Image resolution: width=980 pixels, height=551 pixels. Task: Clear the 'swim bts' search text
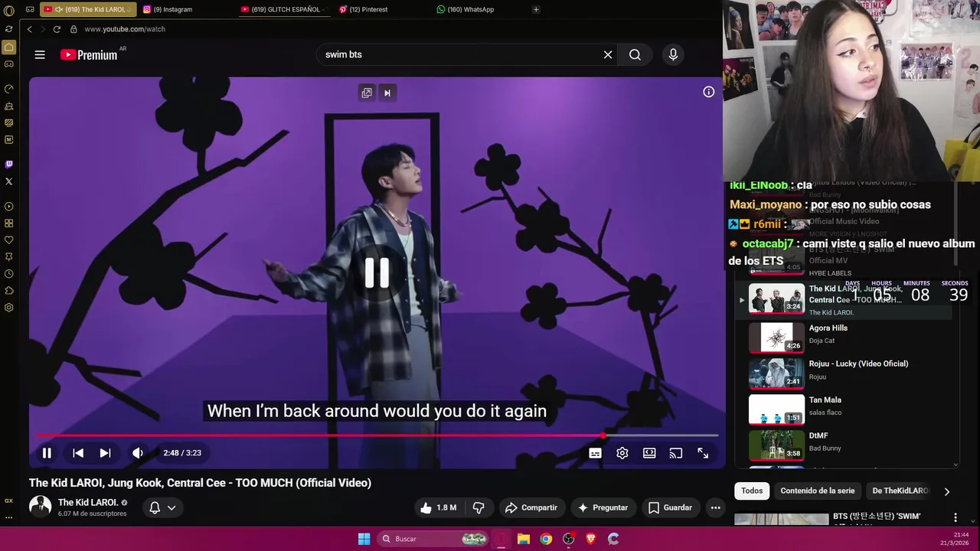[608, 54]
